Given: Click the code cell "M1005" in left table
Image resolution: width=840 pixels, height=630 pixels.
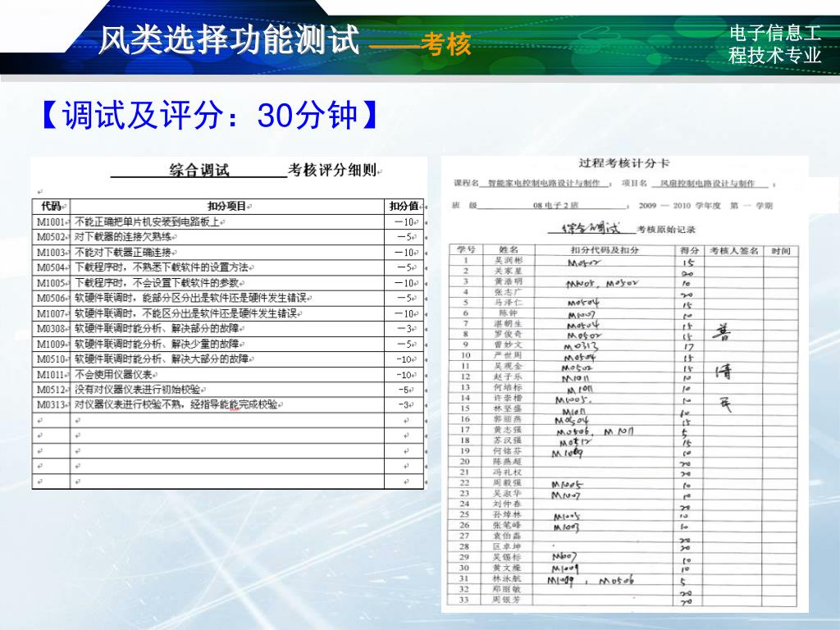Looking at the screenshot, I should point(50,283).
